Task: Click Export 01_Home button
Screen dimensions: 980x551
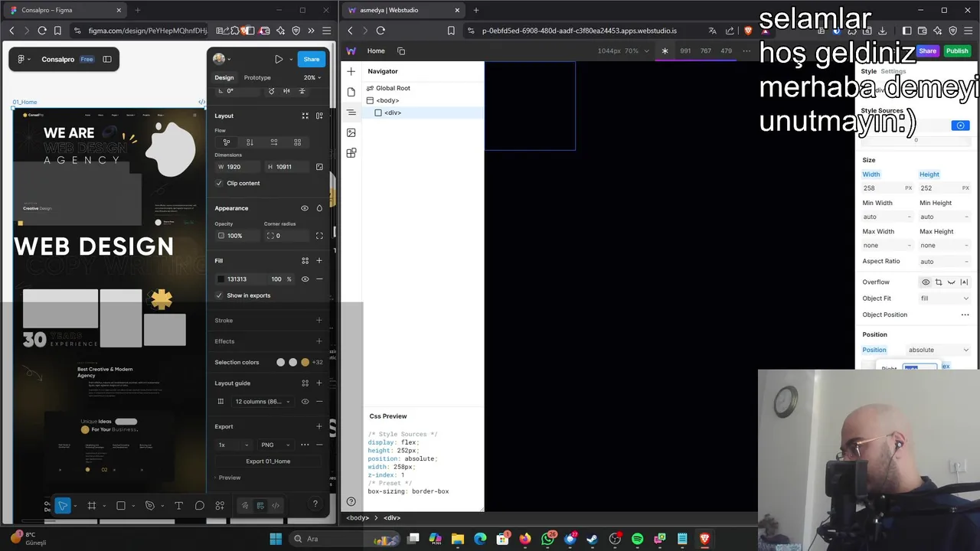Action: point(268,461)
